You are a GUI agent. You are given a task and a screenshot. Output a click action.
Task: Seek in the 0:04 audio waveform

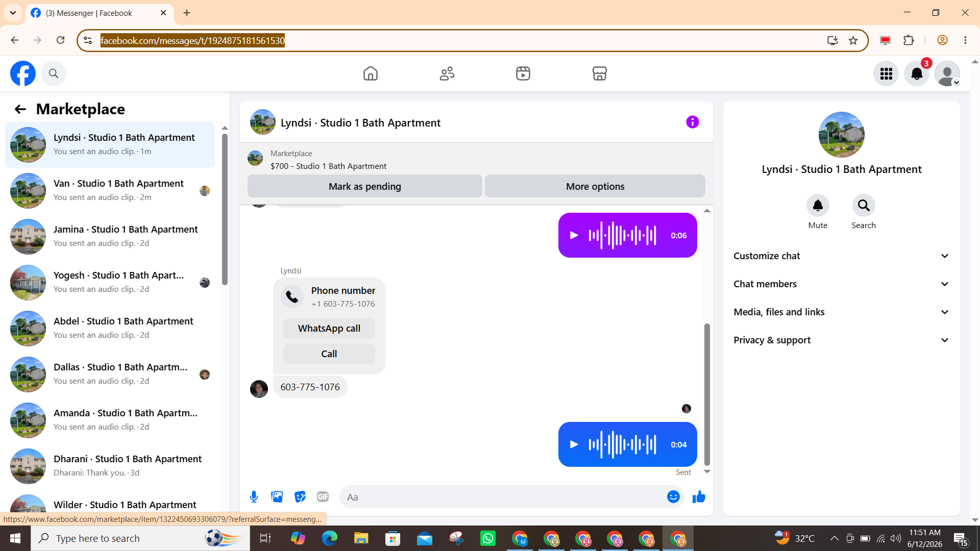tap(622, 444)
